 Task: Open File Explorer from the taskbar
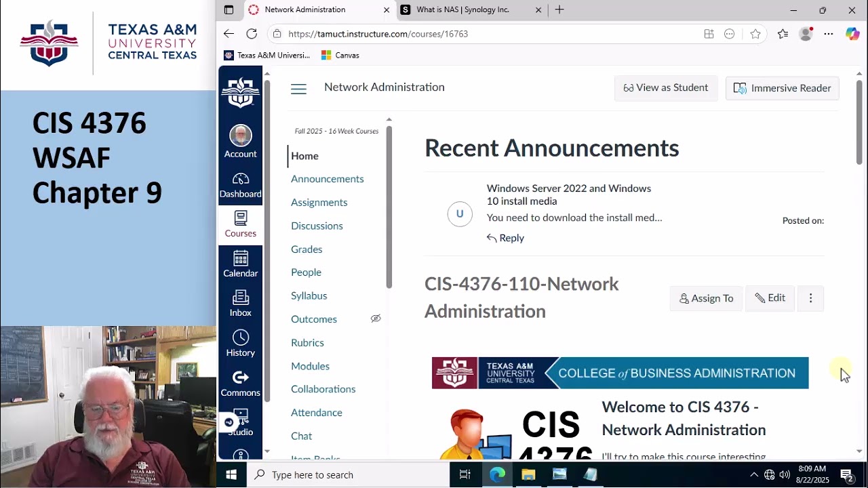pos(528,474)
